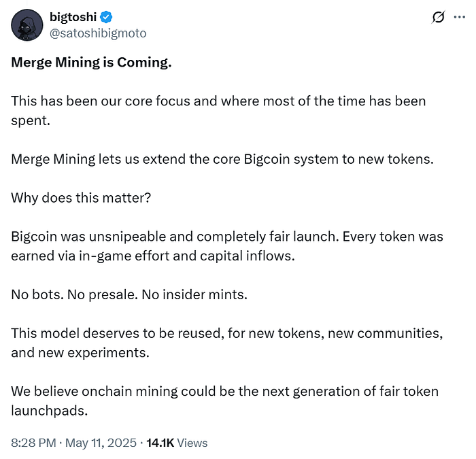Click the bold 'Merge Mining is Coming.' headline

point(91,63)
